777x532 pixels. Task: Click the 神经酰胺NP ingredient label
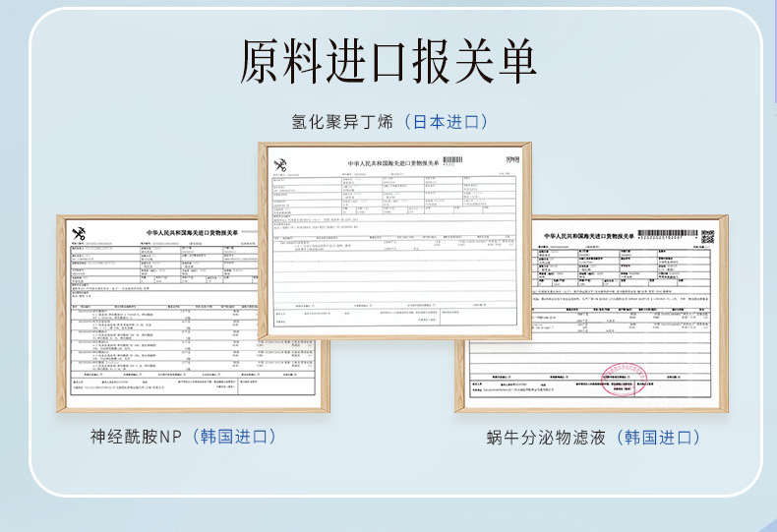click(137, 437)
